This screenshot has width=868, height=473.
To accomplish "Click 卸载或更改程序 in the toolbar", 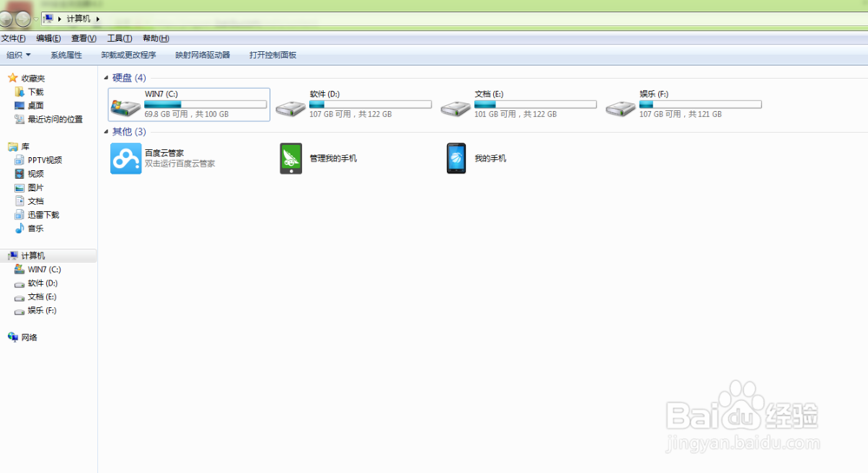I will coord(128,55).
